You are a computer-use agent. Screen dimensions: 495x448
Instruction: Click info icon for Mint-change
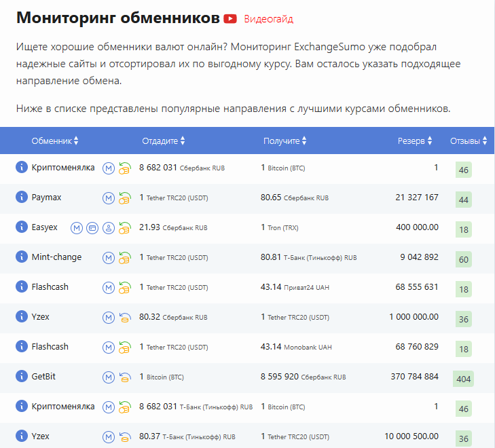22,257
